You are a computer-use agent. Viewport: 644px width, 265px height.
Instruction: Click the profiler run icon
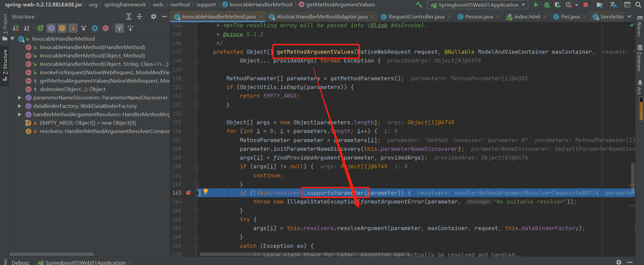(x=569, y=5)
